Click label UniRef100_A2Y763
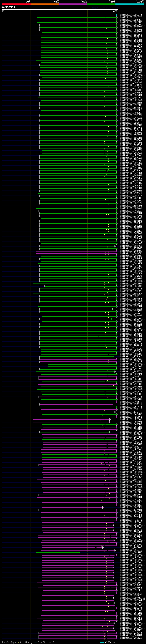 [131, 72]
